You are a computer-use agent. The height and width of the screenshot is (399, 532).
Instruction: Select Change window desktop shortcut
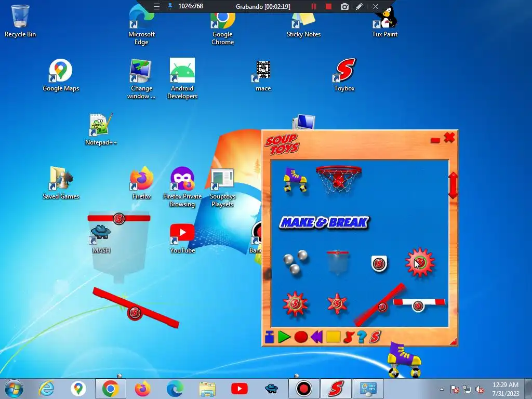(141, 79)
